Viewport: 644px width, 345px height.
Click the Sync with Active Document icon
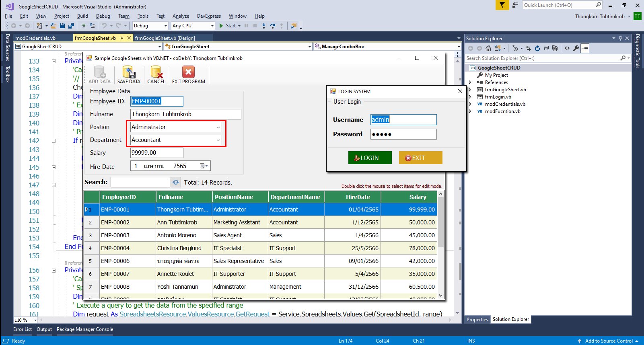(529, 48)
